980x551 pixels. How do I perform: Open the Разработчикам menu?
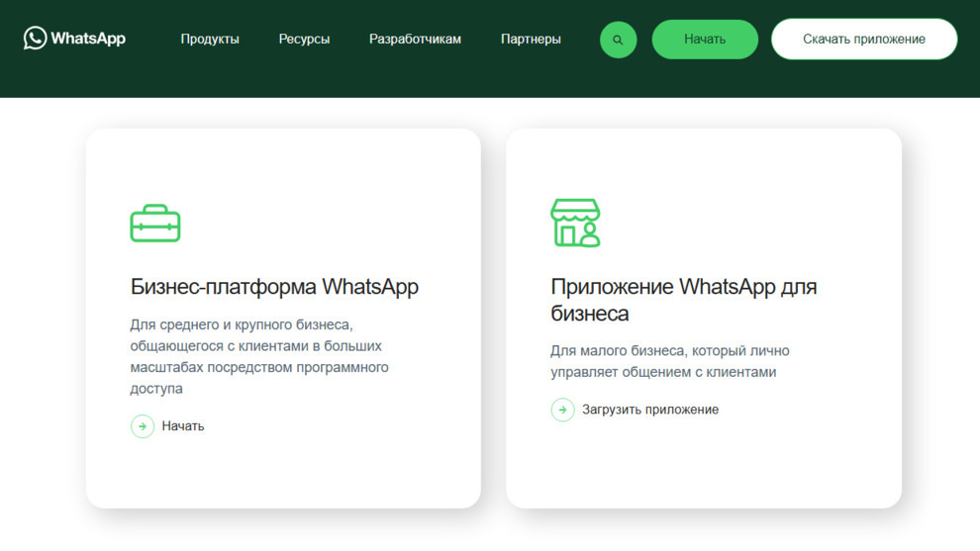tap(415, 39)
